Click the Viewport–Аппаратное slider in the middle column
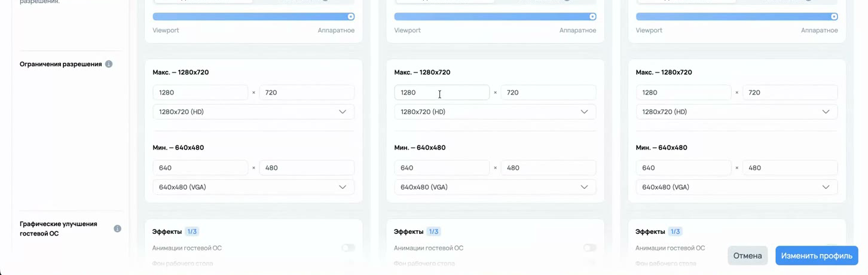Viewport: 868px width, 275px height. (x=495, y=17)
